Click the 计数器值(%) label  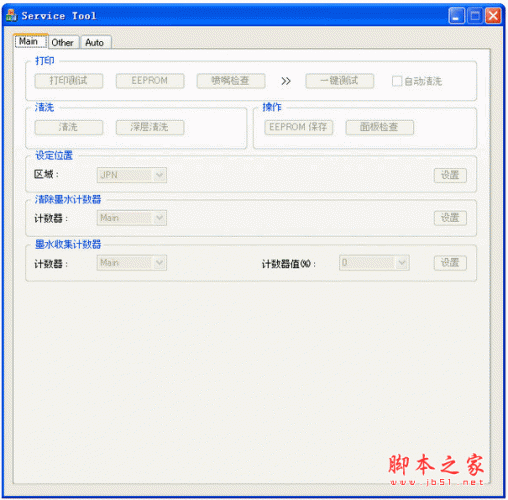pos(289,264)
